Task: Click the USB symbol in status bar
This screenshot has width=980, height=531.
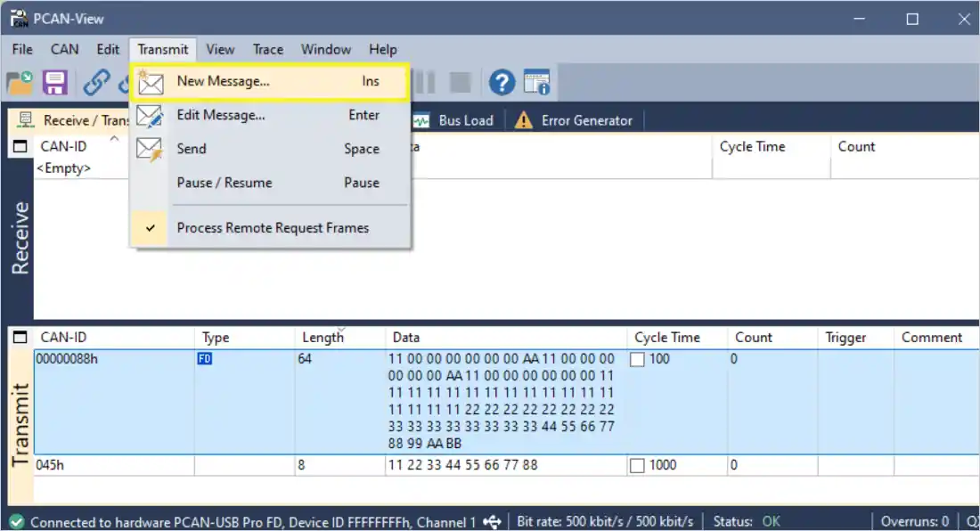Action: click(x=492, y=521)
